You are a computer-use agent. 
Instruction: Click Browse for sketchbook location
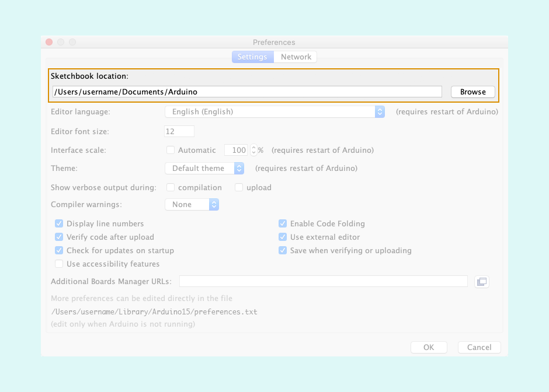tap(472, 92)
